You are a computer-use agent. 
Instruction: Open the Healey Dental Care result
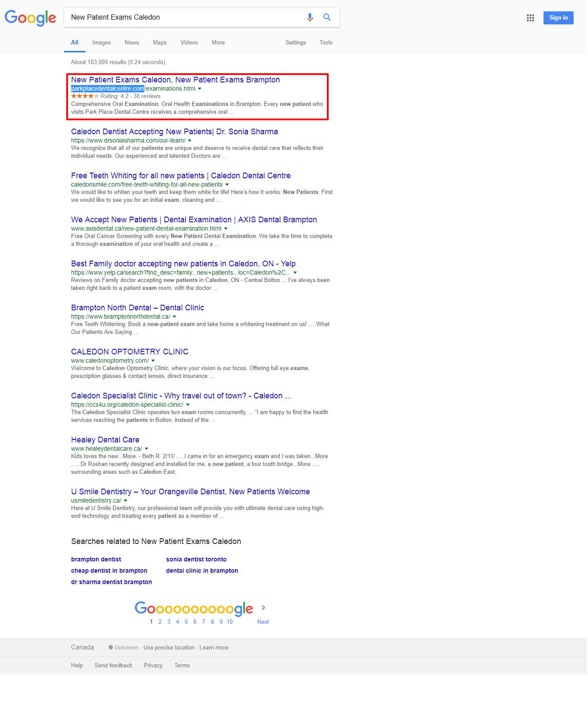point(105,440)
